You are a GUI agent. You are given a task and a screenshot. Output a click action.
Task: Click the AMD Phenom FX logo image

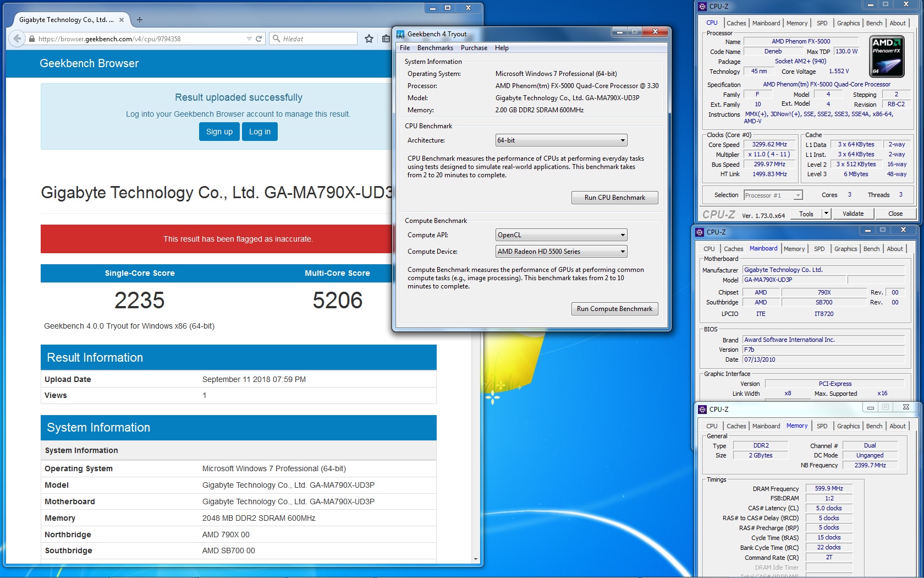pos(887,57)
